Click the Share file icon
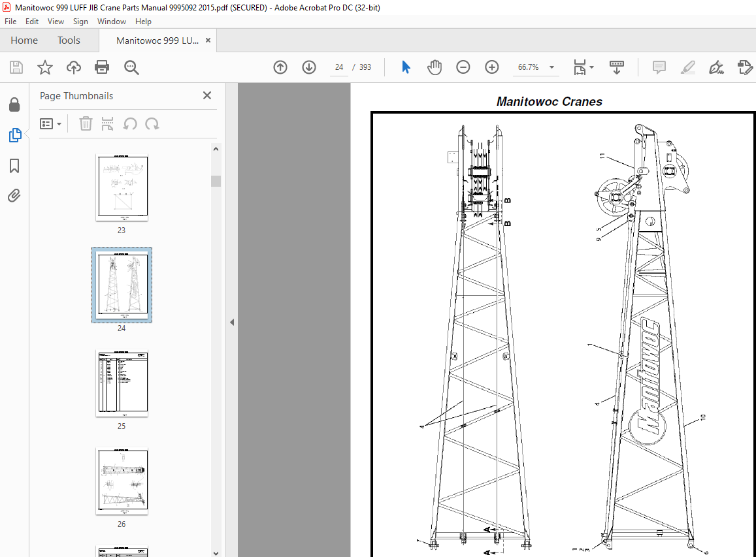This screenshot has width=756, height=557. pos(746,67)
